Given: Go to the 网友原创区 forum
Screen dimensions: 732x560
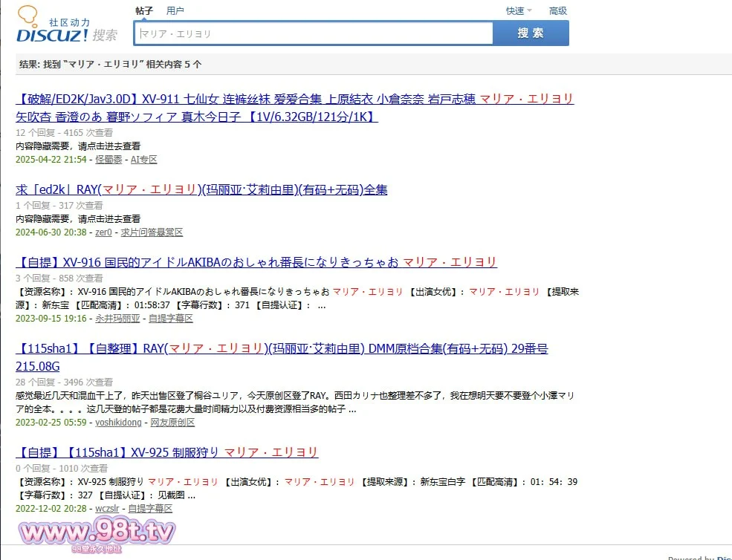Looking at the screenshot, I should pos(172,423).
